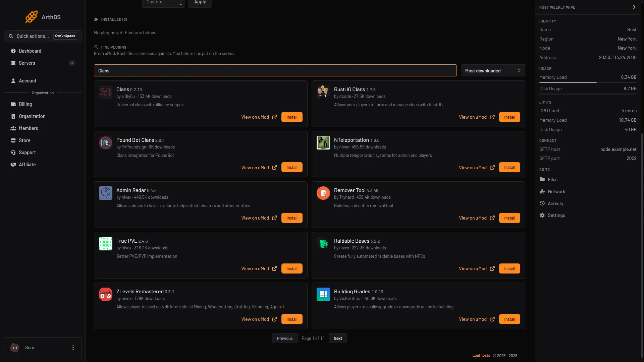The width and height of the screenshot is (644, 362).
Task: Click the Organization building icon
Action: 13,116
